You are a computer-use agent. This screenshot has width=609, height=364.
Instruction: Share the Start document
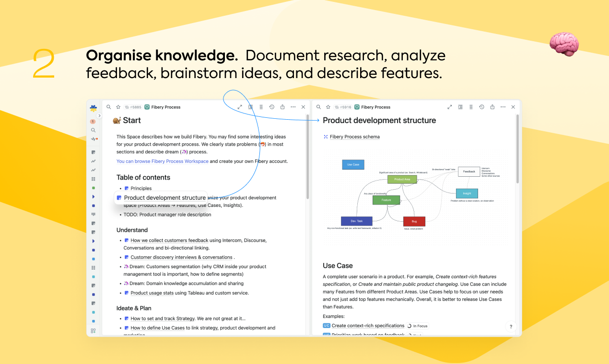coord(282,107)
